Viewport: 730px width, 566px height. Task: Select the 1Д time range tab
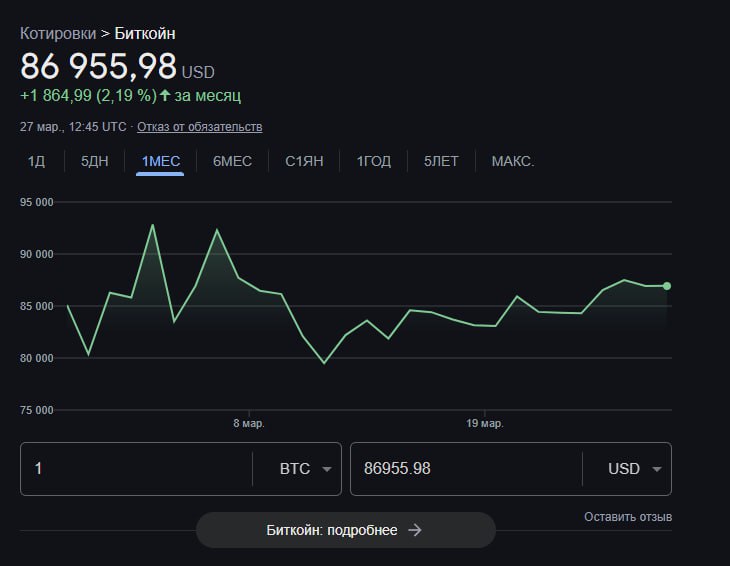point(36,162)
